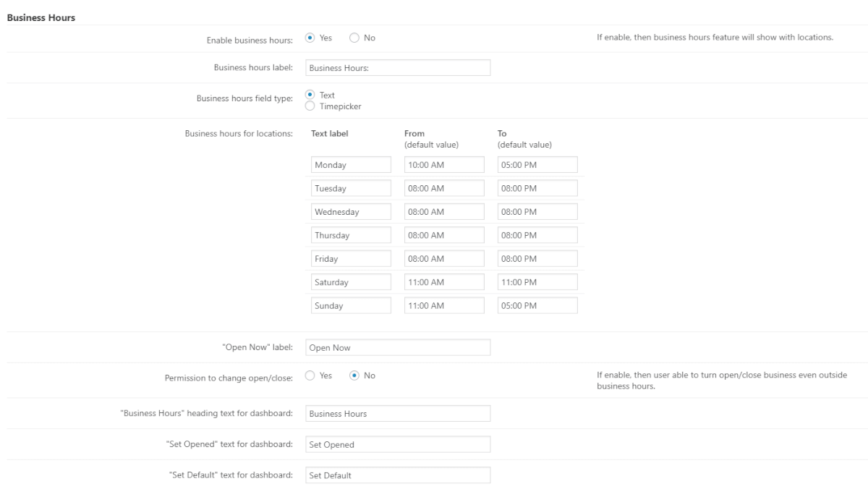Viewport: 868px width, 497px height.
Task: Select Yes for Enable business hours
Action: pyautogui.click(x=310, y=38)
